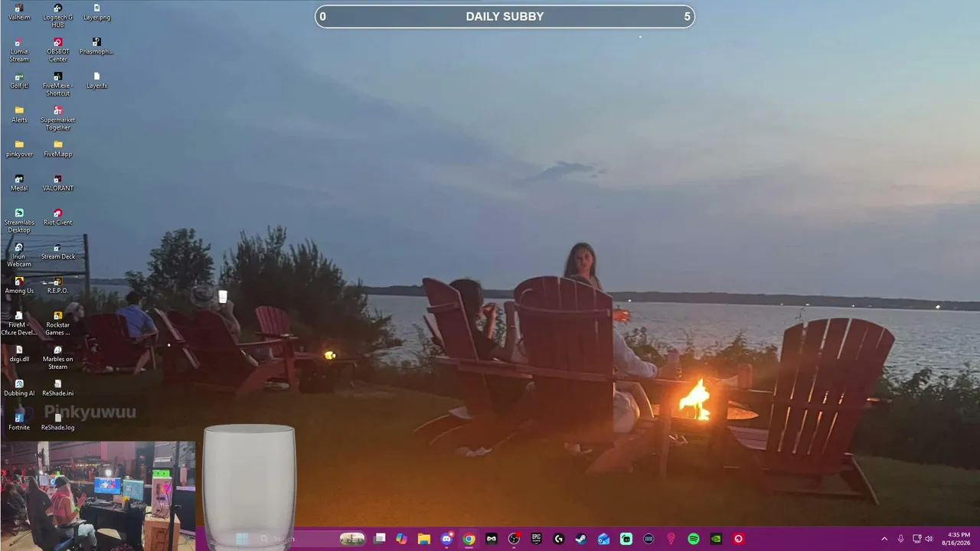Launch OBSBOT Center desktop icon

pos(57,51)
